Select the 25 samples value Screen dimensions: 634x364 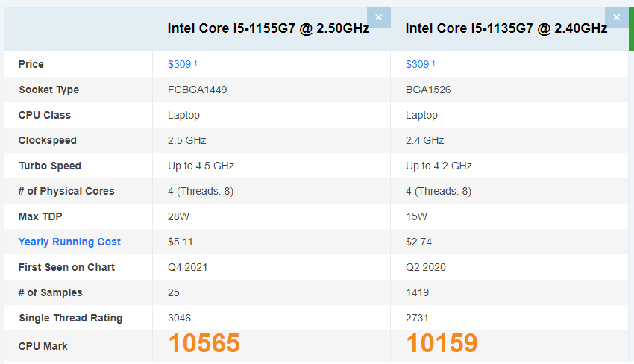pos(174,293)
